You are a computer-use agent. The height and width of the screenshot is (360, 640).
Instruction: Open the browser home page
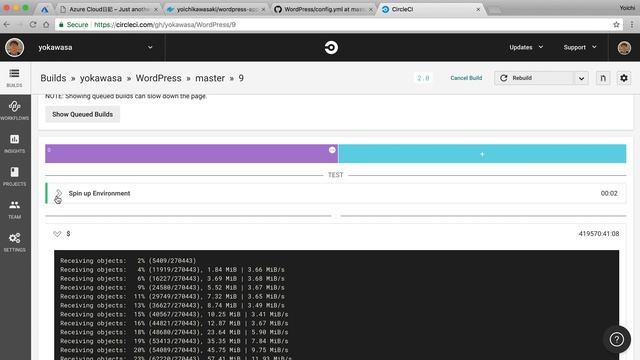[46, 24]
